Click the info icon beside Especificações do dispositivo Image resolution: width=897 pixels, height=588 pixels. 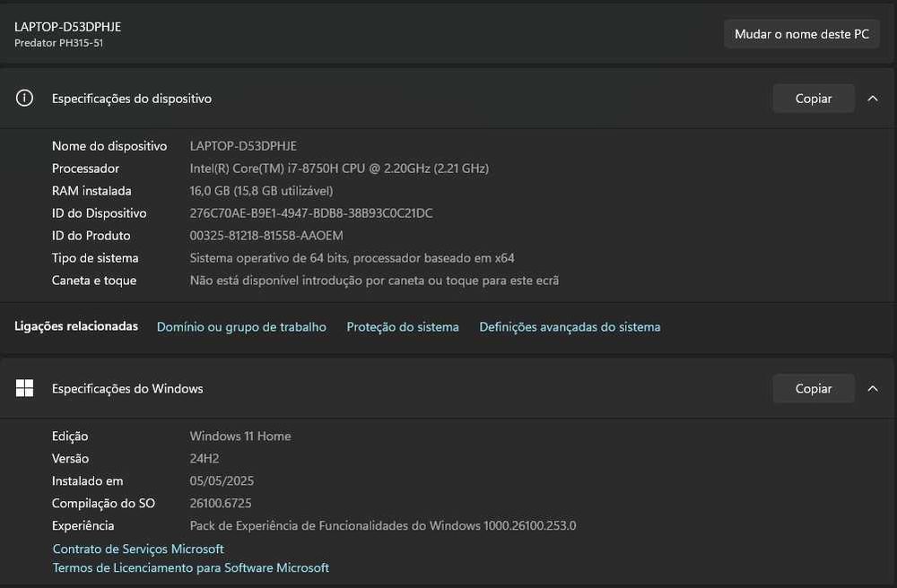click(x=24, y=99)
